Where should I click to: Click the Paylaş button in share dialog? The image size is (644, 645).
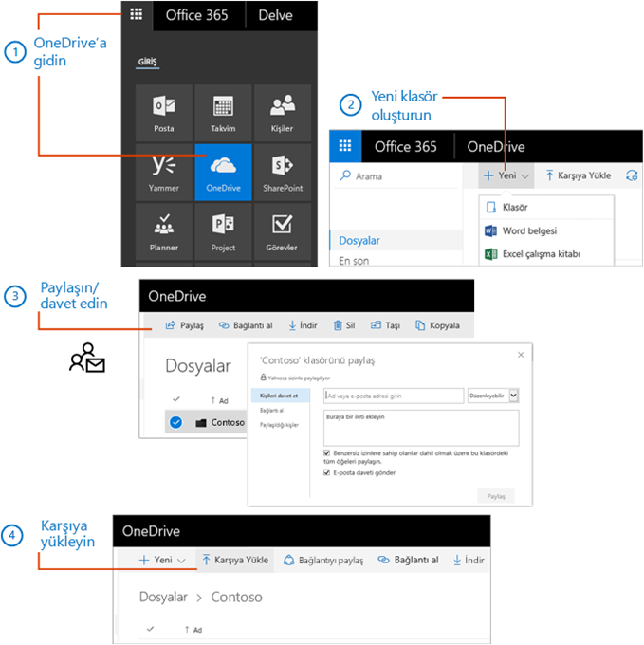(x=495, y=496)
